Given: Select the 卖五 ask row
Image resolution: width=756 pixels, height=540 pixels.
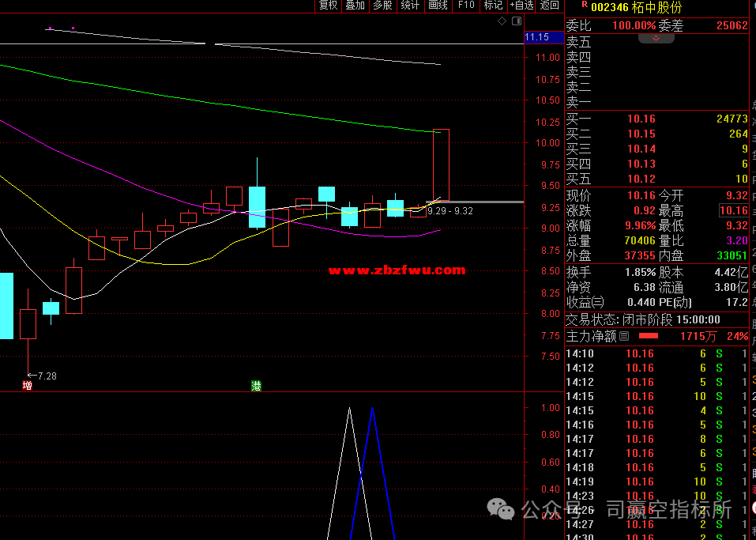Looking at the screenshot, I should pos(656,43).
